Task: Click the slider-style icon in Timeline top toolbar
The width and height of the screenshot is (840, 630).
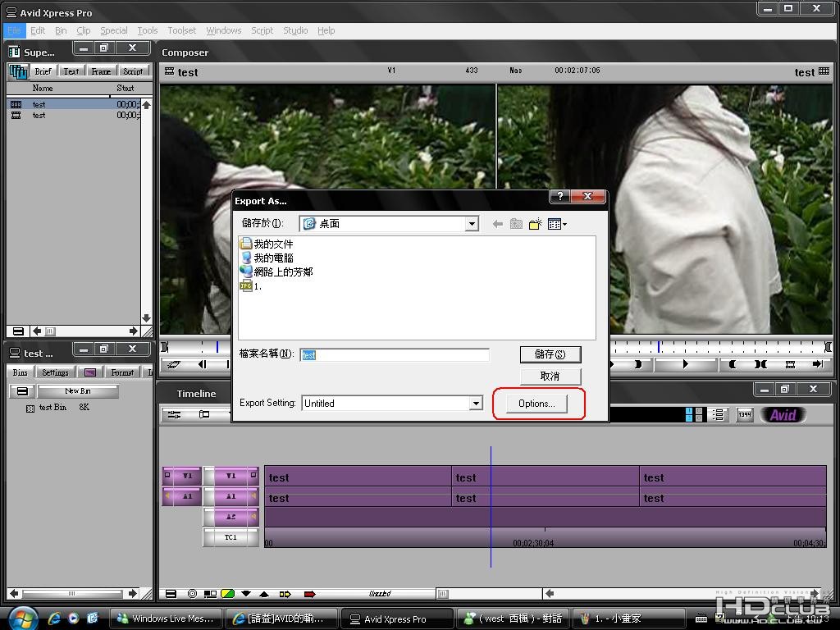Action: click(x=174, y=414)
